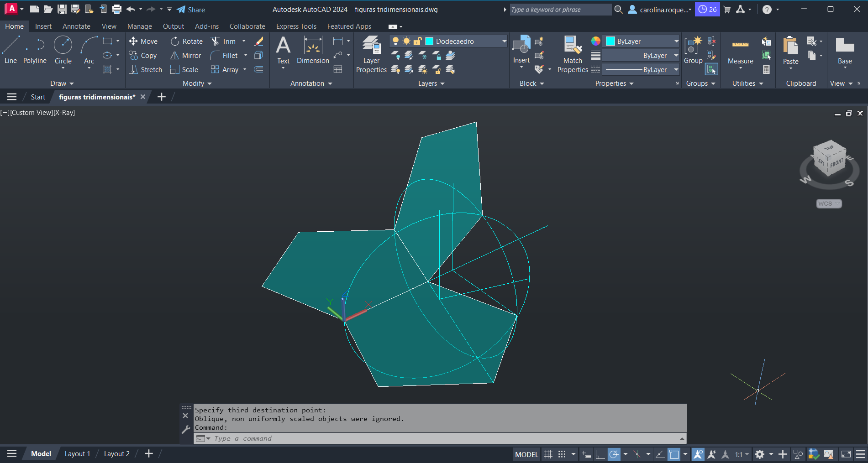This screenshot has height=463, width=868.
Task: Activate the Mirror modify tool
Action: (186, 56)
